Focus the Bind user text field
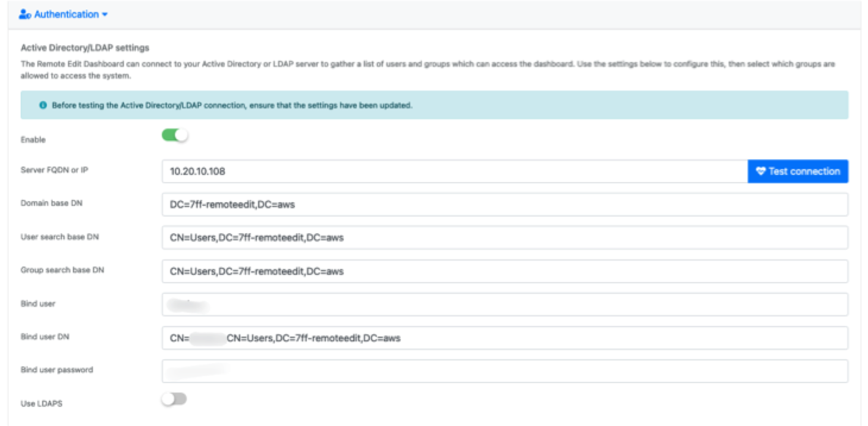The width and height of the screenshot is (868, 426). 504,305
